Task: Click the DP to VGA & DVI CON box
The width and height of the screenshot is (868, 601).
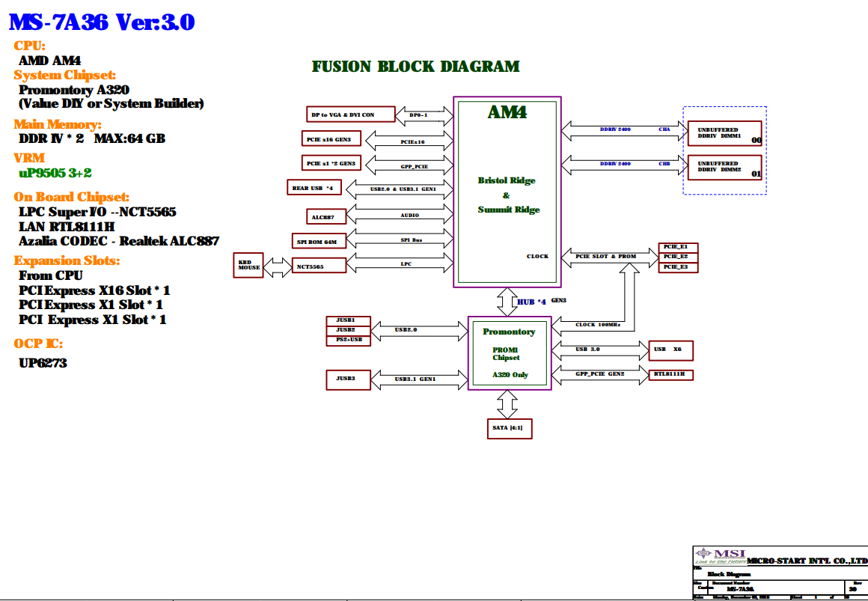Action: pos(351,115)
